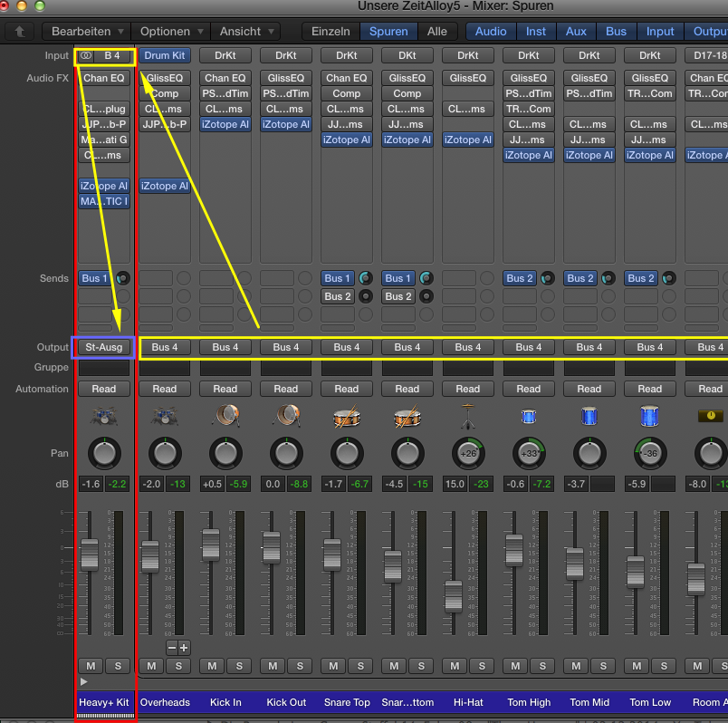Mute the Tom Low channel

point(637,666)
